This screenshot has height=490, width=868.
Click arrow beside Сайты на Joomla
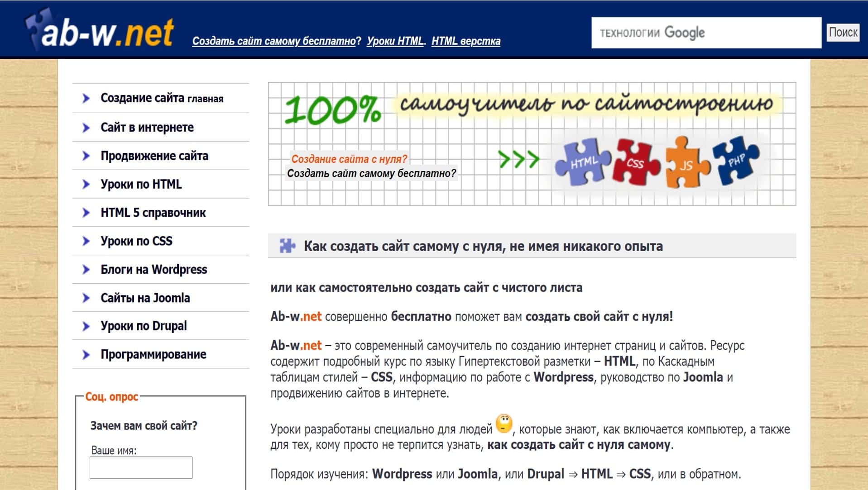[x=86, y=298]
